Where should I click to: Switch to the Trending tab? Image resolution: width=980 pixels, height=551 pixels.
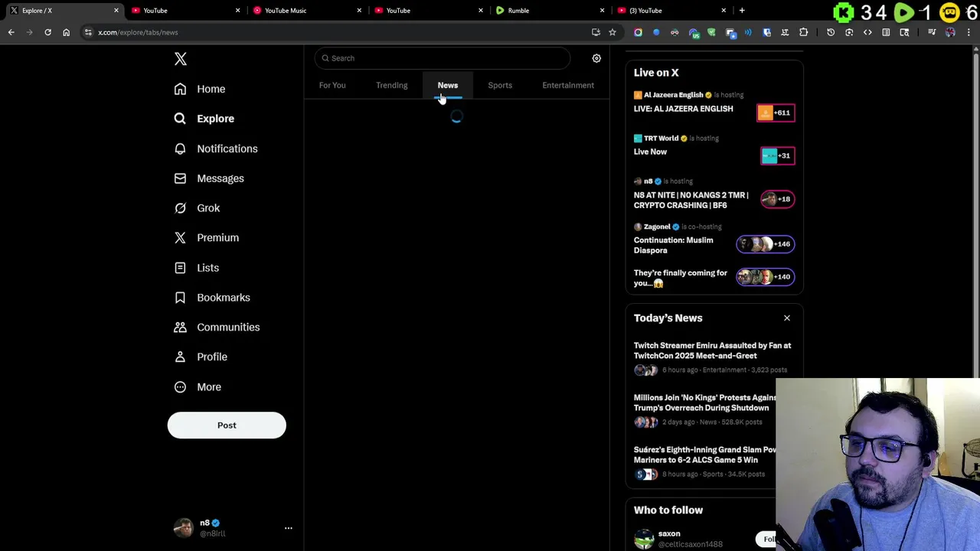[392, 85]
